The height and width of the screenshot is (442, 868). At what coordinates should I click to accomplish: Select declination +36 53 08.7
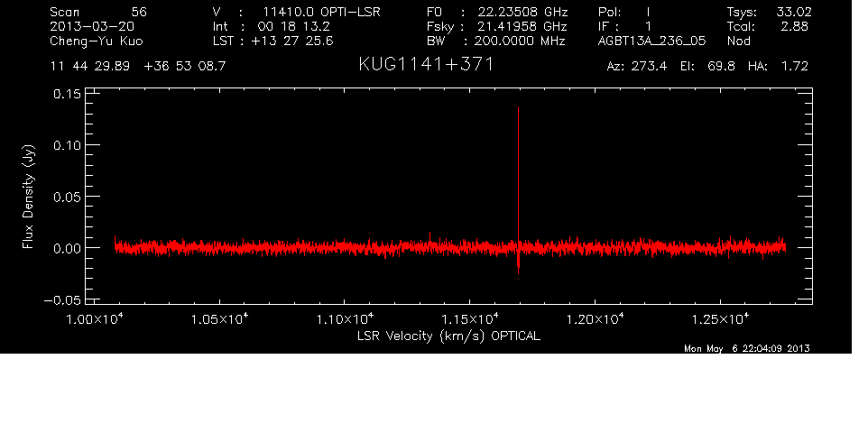click(x=185, y=67)
